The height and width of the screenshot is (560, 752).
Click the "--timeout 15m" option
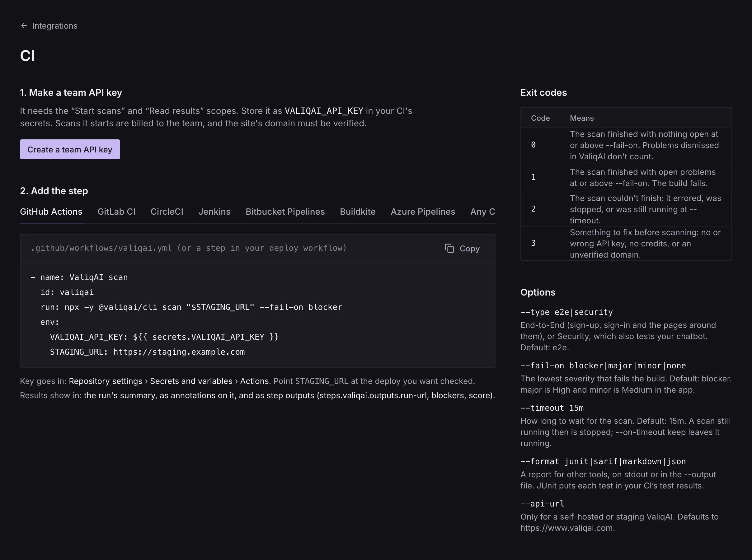tap(552, 408)
